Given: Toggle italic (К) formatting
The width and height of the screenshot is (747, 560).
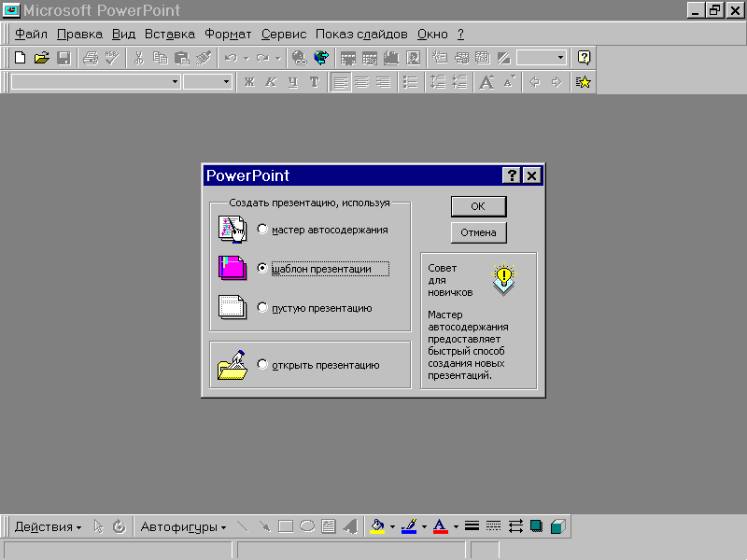Looking at the screenshot, I should 271,82.
